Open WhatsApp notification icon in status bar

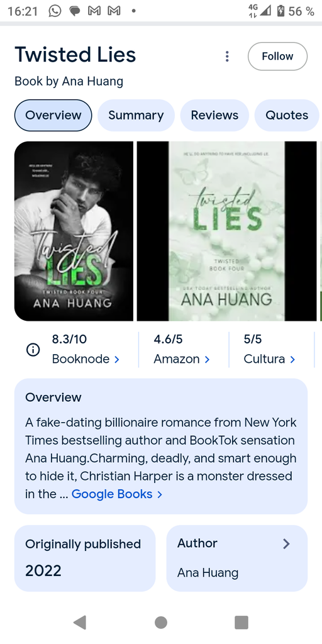[x=55, y=11]
